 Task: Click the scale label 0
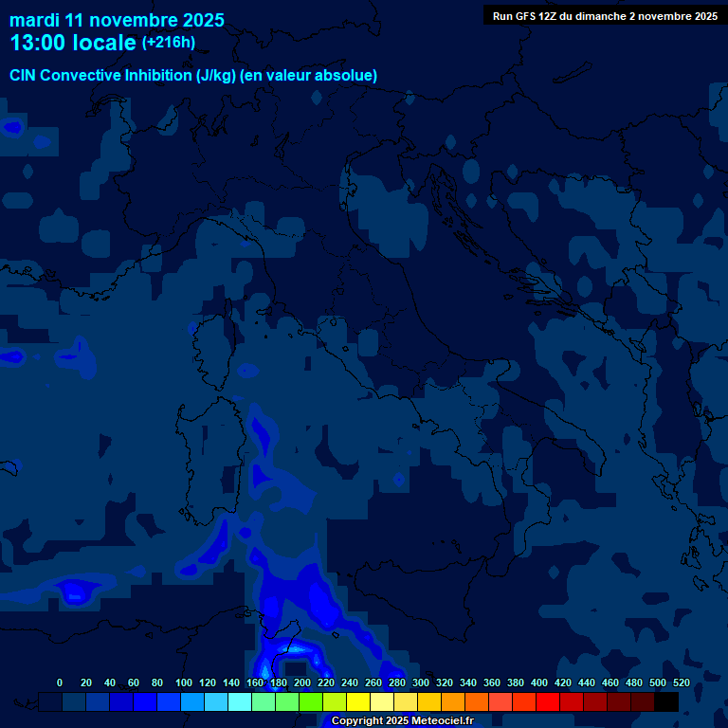point(60,682)
